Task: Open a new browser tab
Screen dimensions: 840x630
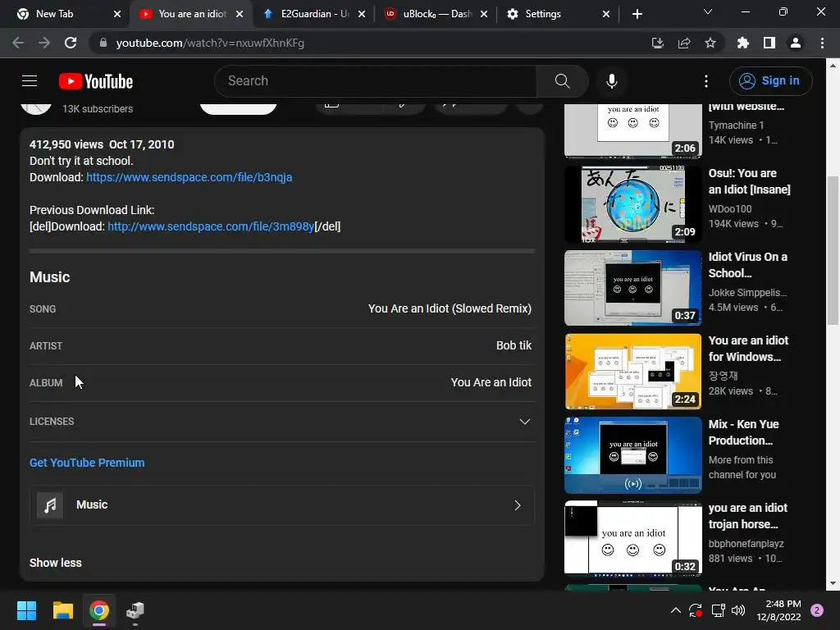Action: pos(637,14)
